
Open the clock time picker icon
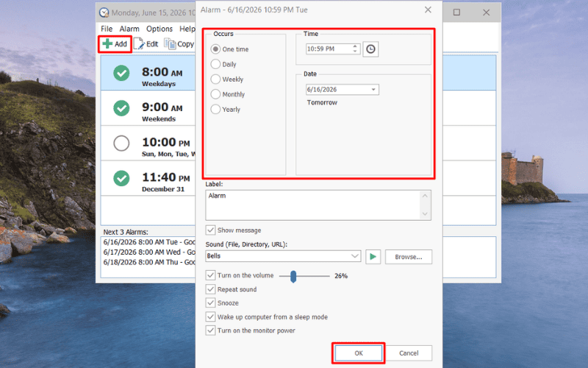coord(370,49)
